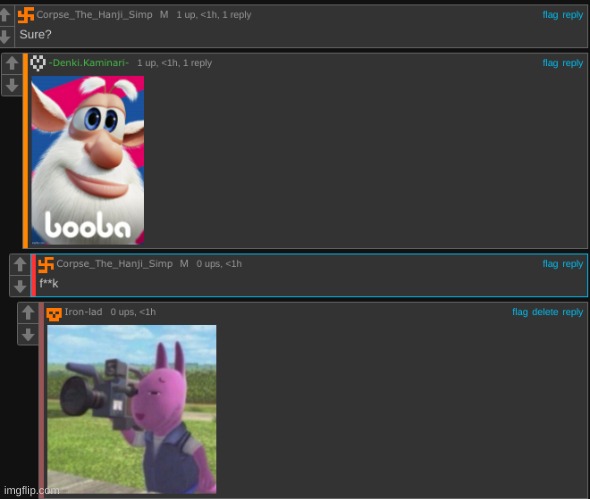Flag Iron-lad's comment
This screenshot has width=590, height=499.
(520, 312)
